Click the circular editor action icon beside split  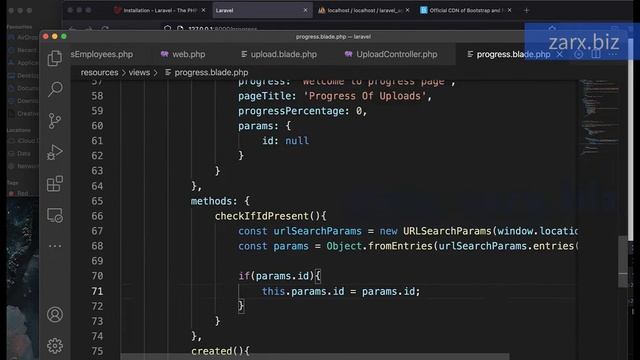pos(579,54)
